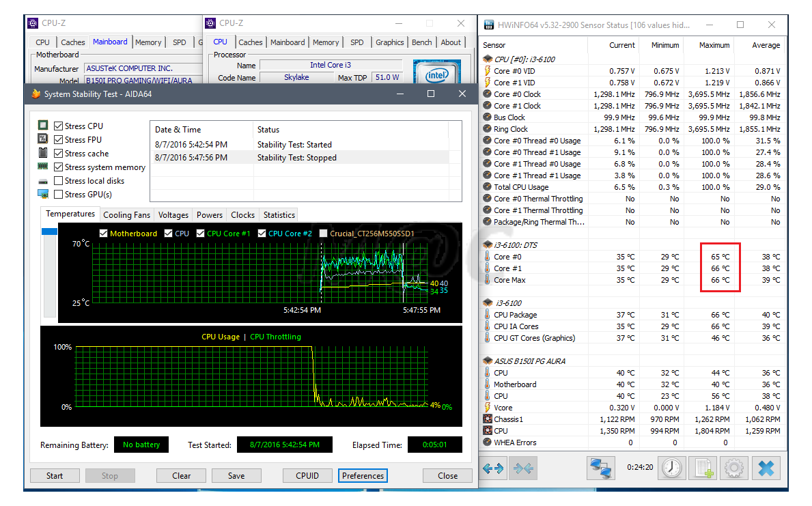This screenshot has height=506, width=812.
Task: Enable Crucial_CT256M550SSD1 graph checkbox
Action: pos(324,233)
